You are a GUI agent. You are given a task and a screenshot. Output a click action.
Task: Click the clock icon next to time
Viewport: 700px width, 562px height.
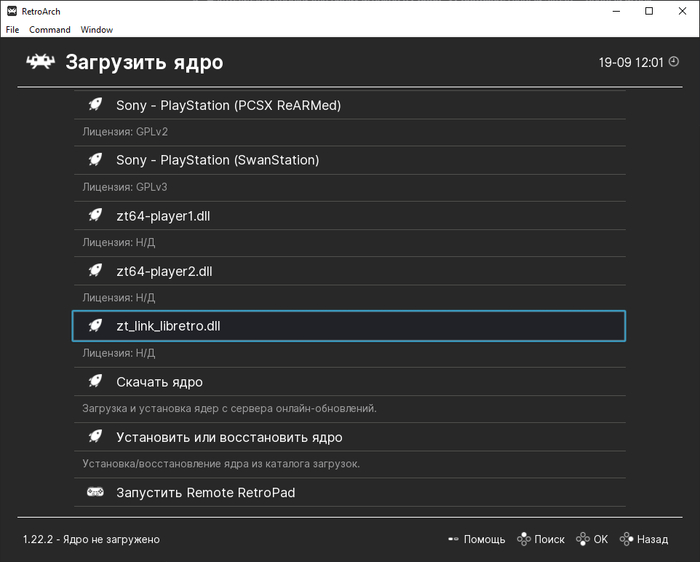coord(674,62)
